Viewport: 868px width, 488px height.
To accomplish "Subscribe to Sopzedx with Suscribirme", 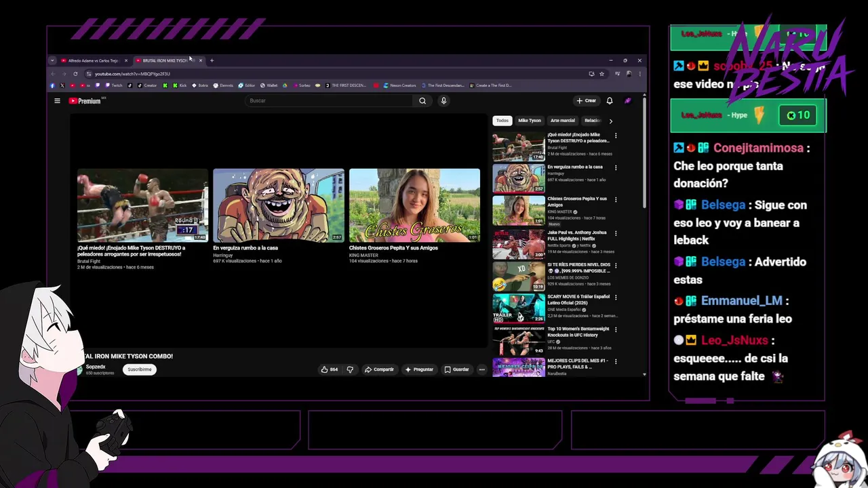I will [140, 369].
